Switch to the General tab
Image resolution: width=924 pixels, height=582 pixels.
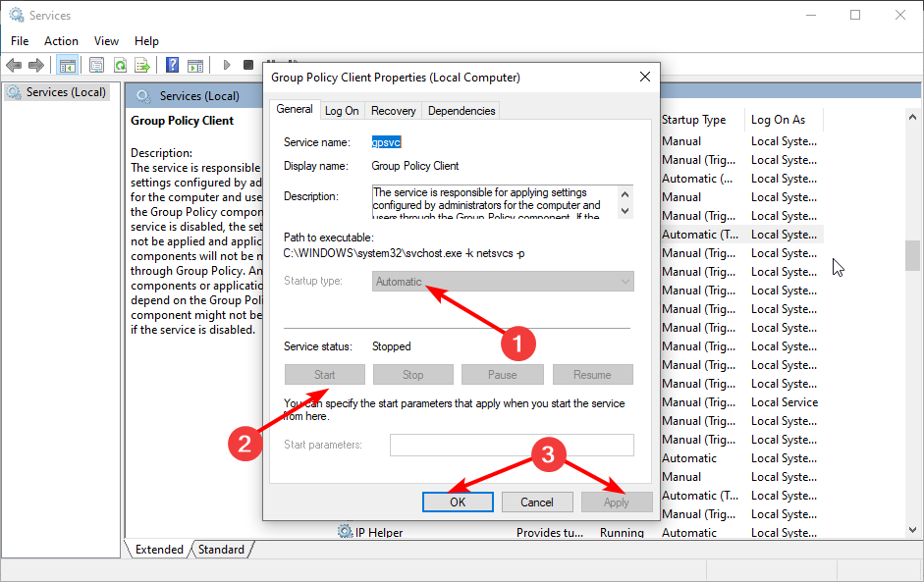coord(295,109)
